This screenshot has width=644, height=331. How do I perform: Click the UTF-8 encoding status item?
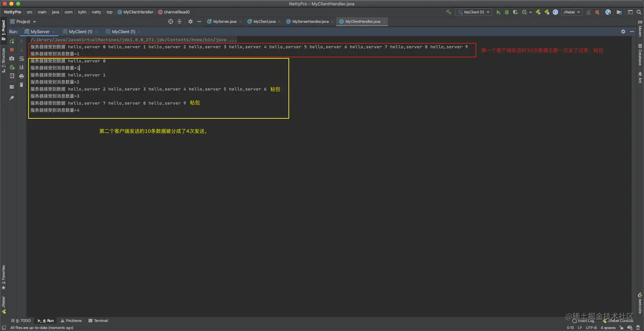click(591, 328)
